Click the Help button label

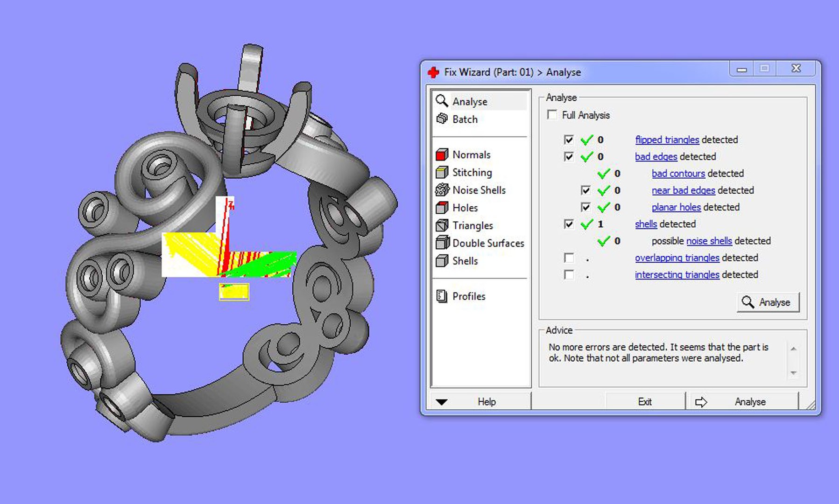486,402
